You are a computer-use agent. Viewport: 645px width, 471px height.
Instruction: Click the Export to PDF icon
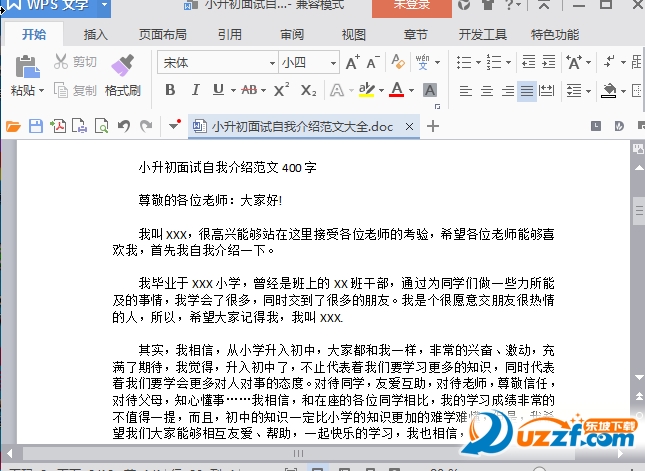click(x=58, y=126)
